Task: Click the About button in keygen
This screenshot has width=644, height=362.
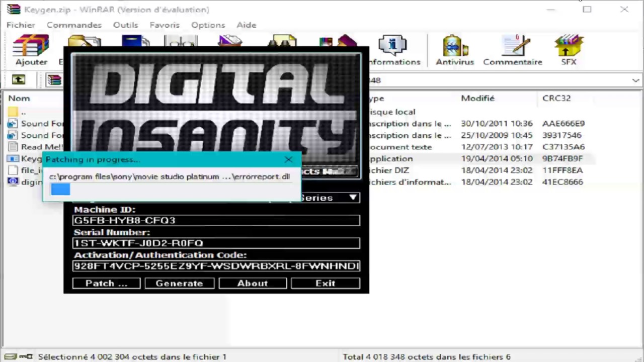Action: coord(253,283)
